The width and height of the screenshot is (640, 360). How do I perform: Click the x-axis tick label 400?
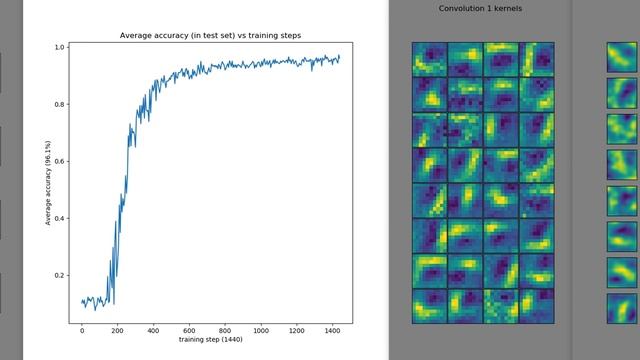153,331
